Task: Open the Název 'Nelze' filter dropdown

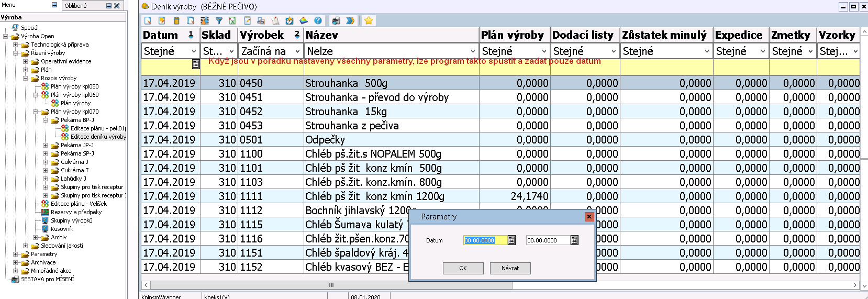Action: 473,51
